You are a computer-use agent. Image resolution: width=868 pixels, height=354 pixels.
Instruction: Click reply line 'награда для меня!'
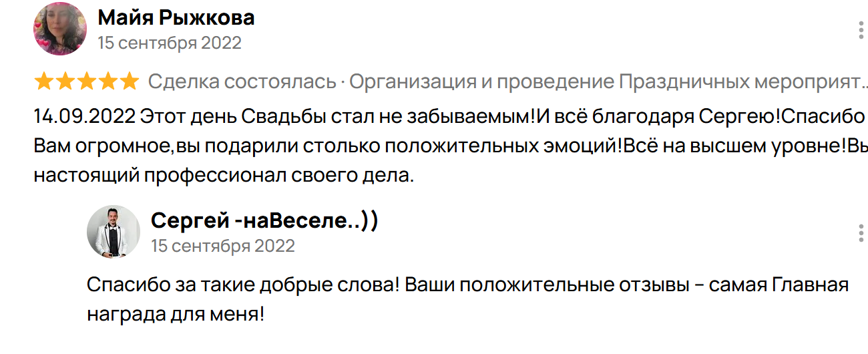176,313
